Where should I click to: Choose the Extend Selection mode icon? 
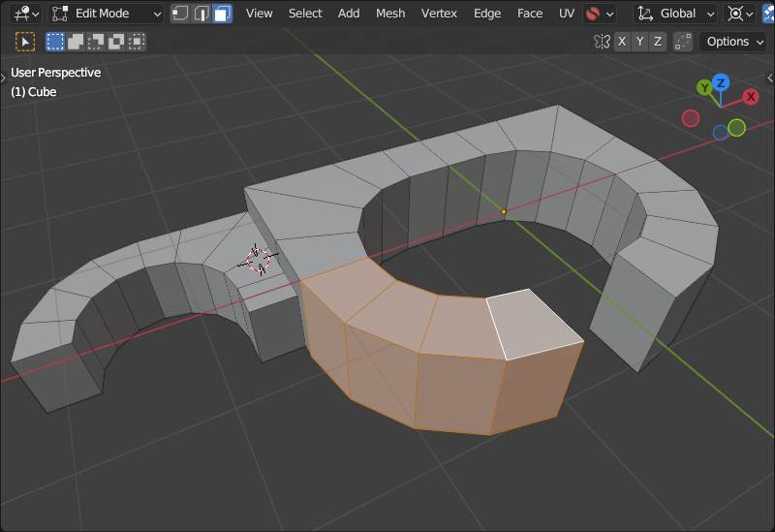point(76,42)
